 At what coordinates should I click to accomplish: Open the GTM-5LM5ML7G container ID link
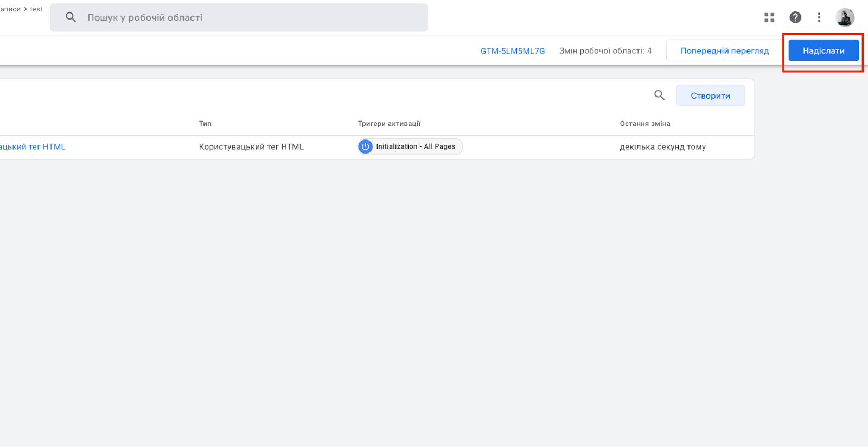click(513, 51)
